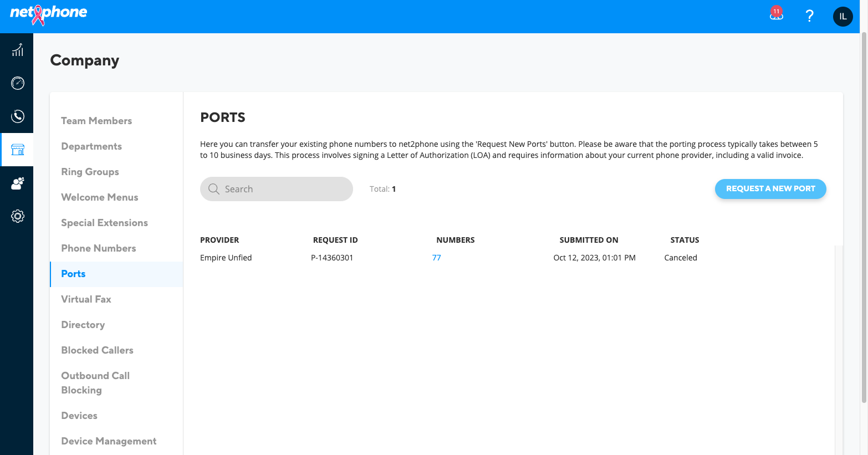The height and width of the screenshot is (455, 868).
Task: Click the REQUEST ID column header
Action: click(335, 240)
